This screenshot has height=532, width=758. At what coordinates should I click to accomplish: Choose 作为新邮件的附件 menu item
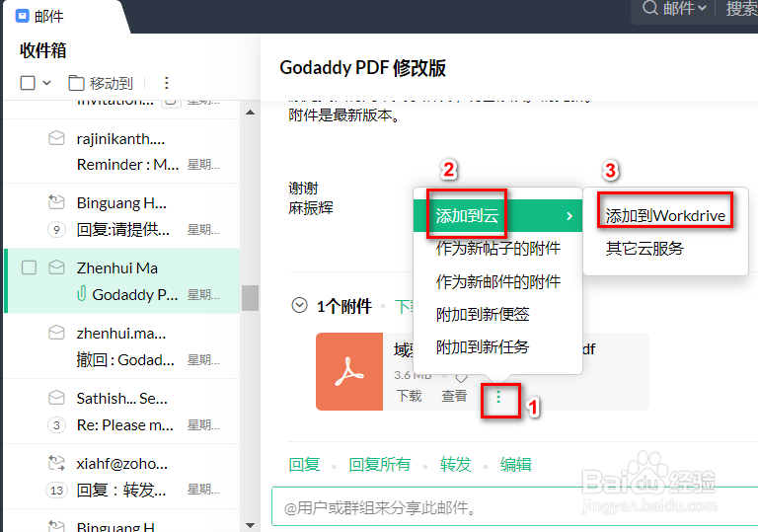(497, 281)
